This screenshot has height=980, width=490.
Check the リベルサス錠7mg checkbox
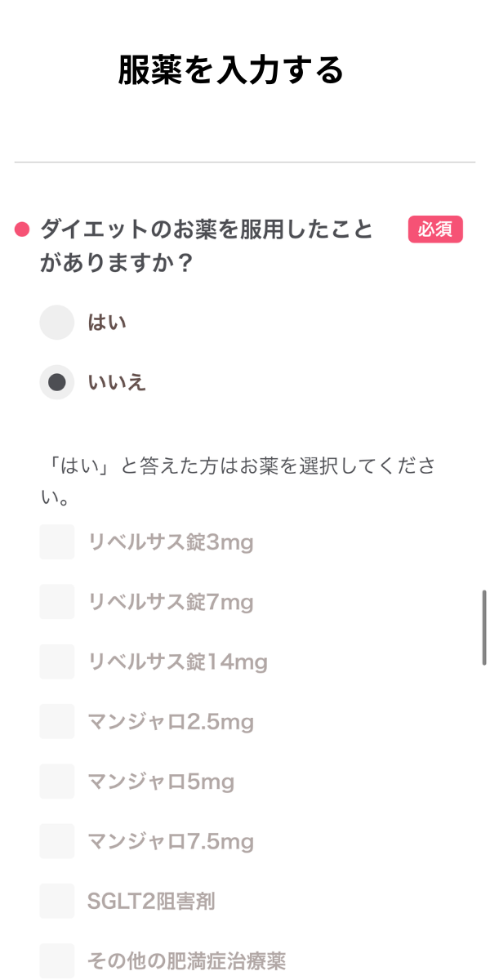[57, 602]
